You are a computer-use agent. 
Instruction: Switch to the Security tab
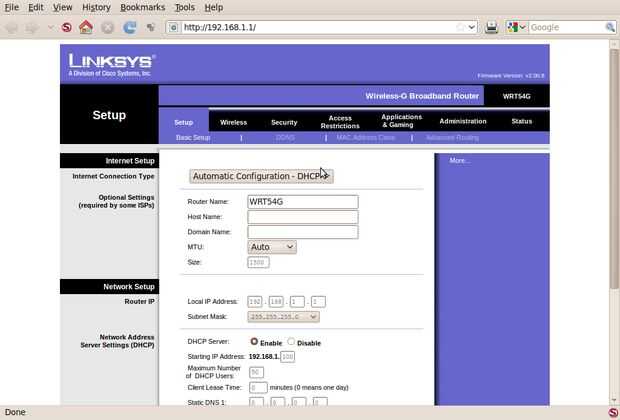point(284,122)
